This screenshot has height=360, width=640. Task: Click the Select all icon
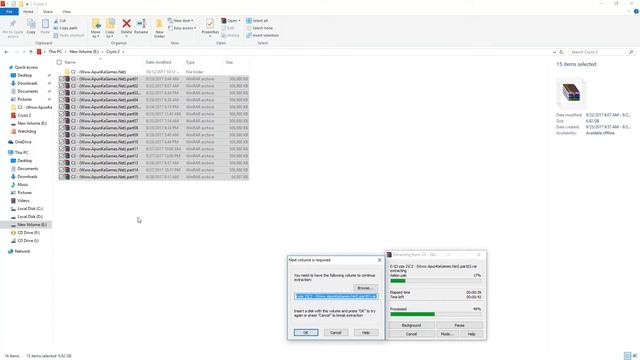pyautogui.click(x=249, y=20)
